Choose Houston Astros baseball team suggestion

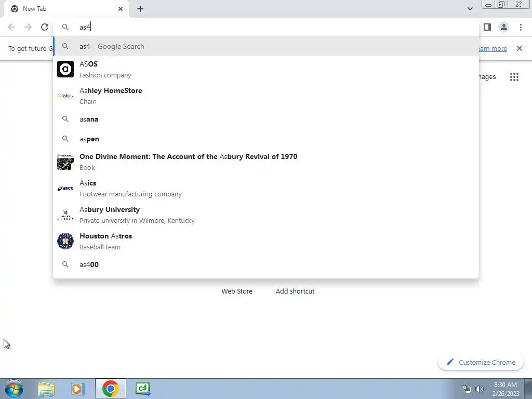(266, 241)
